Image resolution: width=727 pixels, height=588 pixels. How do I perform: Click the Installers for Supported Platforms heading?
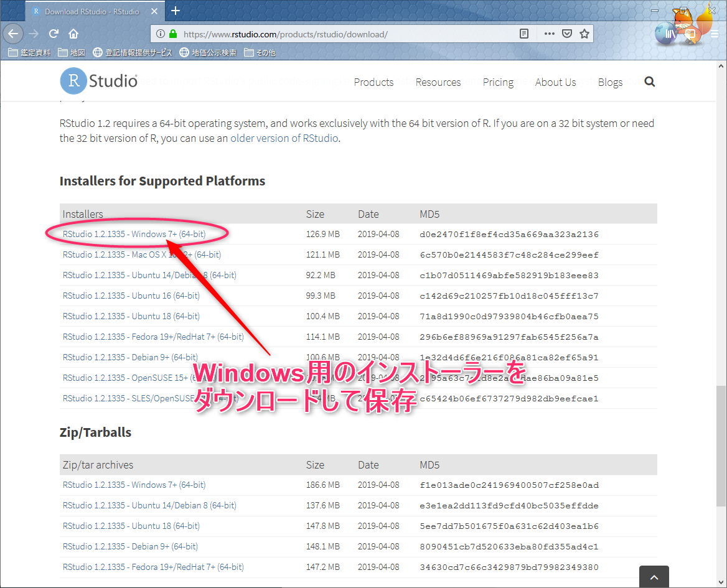162,180
